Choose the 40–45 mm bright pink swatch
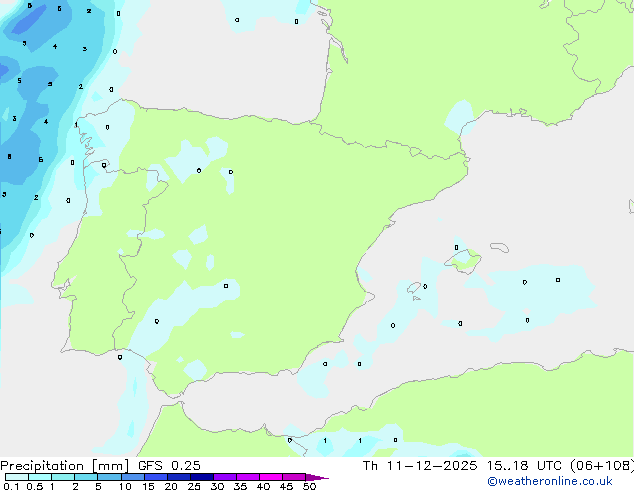The height and width of the screenshot is (490, 634). (x=271, y=477)
